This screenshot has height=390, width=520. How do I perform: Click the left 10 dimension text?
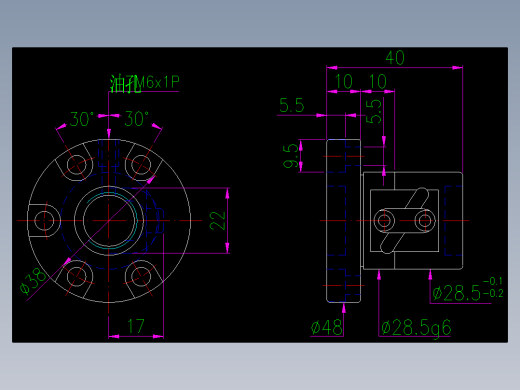(x=344, y=82)
